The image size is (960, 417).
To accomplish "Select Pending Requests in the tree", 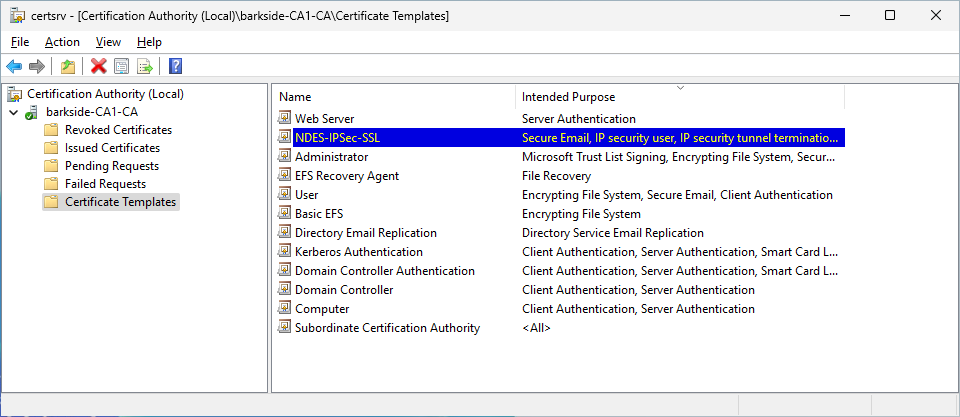I will pos(111,166).
